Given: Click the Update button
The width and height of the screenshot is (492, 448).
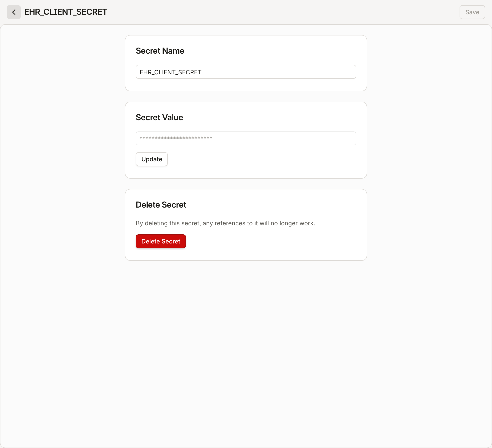Looking at the screenshot, I should pos(152,159).
